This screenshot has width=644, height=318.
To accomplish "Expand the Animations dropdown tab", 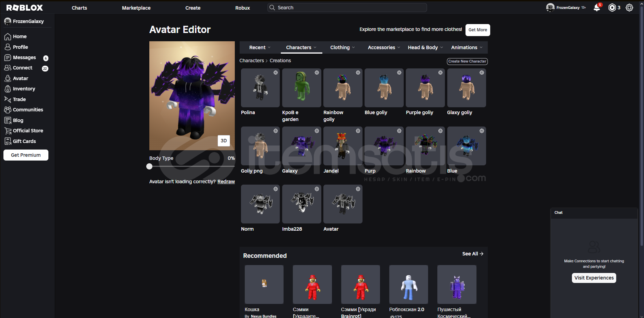I will tap(467, 47).
